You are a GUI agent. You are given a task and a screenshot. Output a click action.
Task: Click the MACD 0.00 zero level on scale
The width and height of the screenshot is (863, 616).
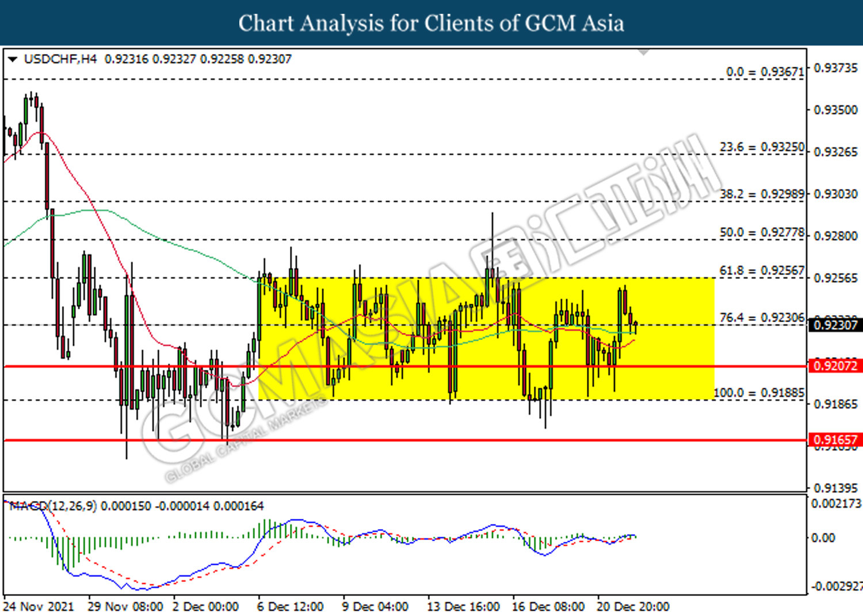823,538
